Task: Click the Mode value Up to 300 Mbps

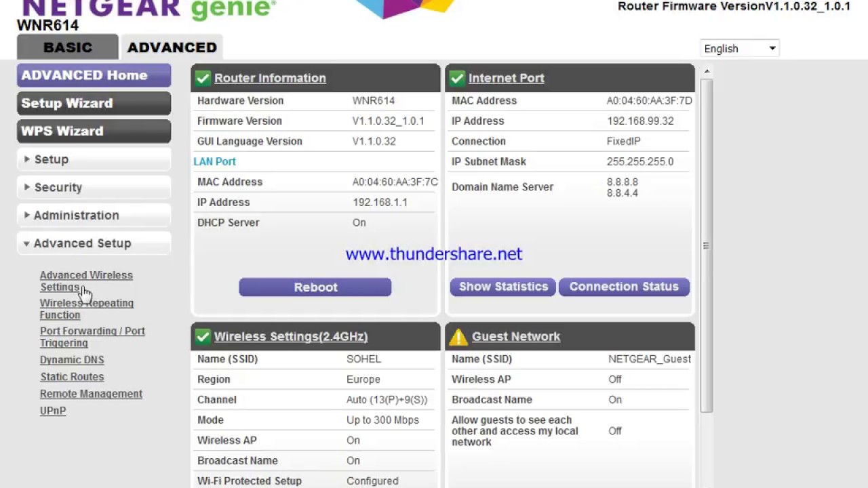Action: [382, 420]
